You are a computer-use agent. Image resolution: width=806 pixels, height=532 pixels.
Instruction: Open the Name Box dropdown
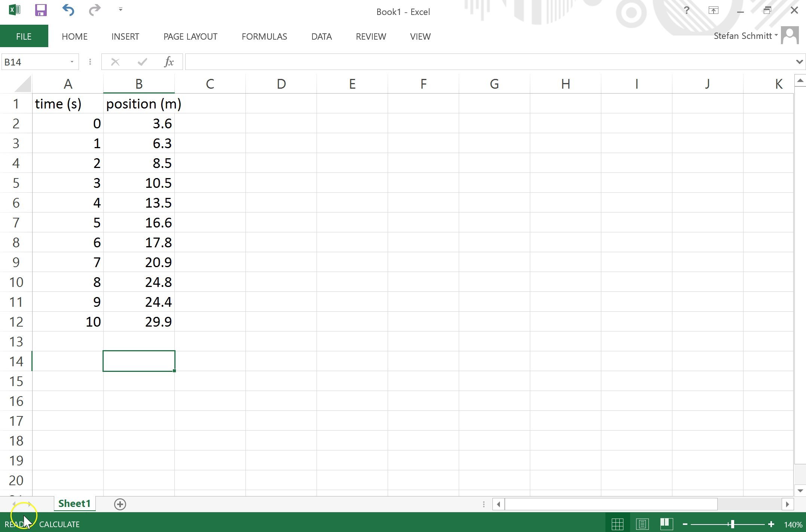pyautogui.click(x=72, y=61)
